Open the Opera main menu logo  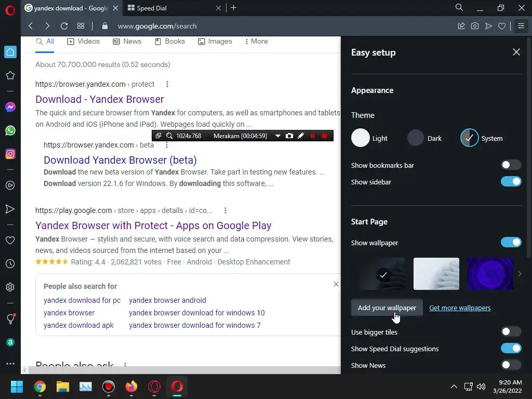(10, 10)
